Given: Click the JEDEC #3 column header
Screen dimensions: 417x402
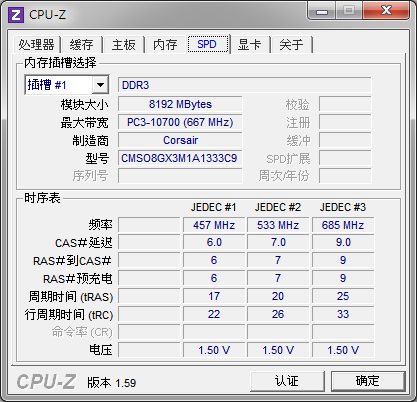Looking at the screenshot, I should click(x=343, y=207).
